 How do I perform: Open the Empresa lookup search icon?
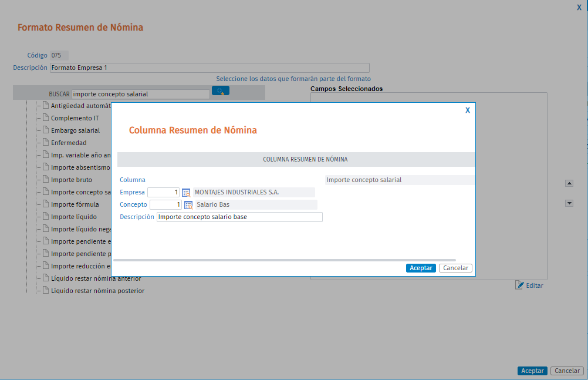click(x=186, y=193)
